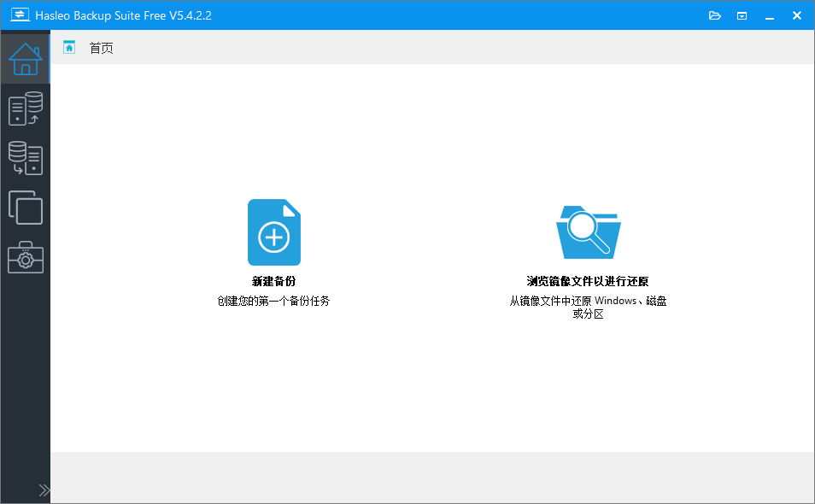Minimize the Hasleo Backup Suite window
This screenshot has height=504, width=815.
tap(770, 15)
